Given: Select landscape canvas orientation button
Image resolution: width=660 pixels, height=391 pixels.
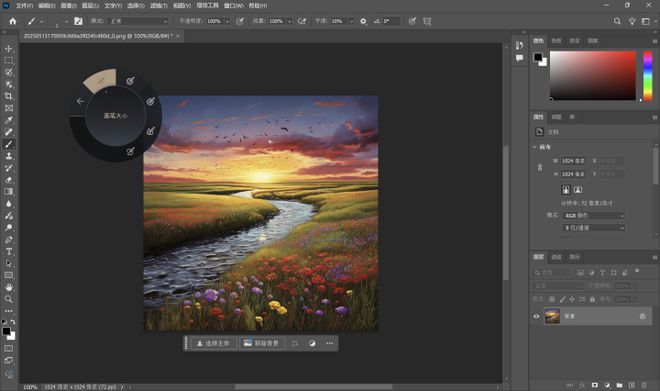Looking at the screenshot, I should (x=578, y=190).
